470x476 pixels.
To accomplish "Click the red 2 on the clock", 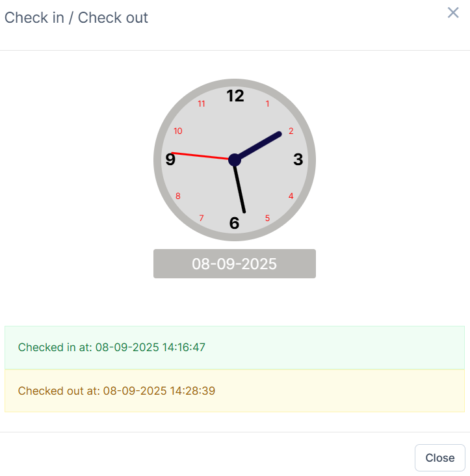I will tap(291, 131).
